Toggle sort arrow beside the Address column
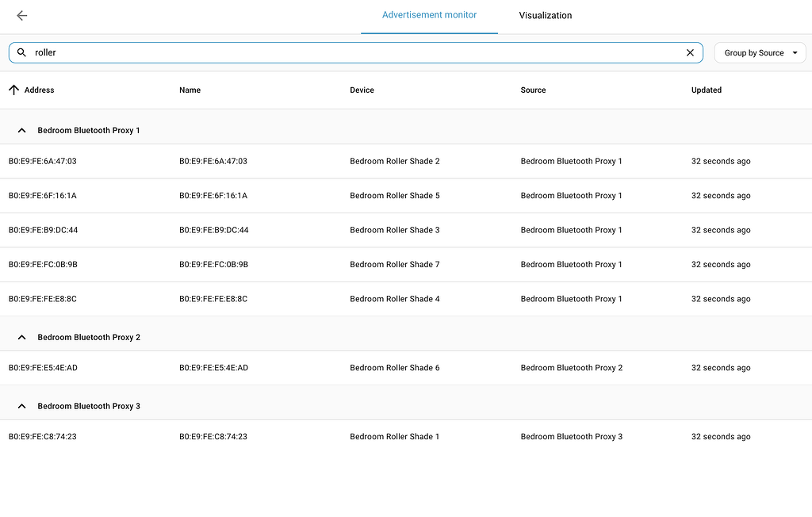This screenshot has height=517, width=812. click(x=14, y=90)
